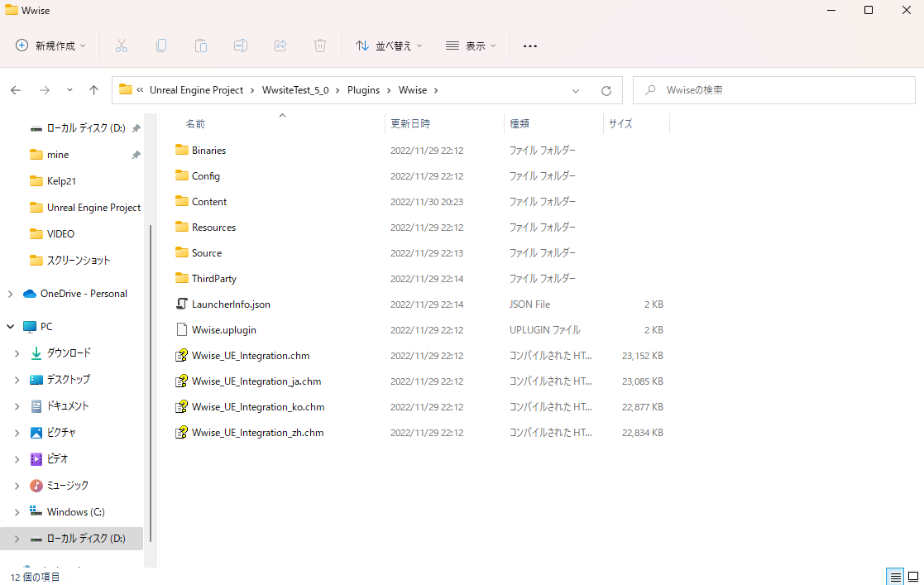Click the Copy icon in toolbar
The width and height of the screenshot is (924, 585).
point(160,46)
